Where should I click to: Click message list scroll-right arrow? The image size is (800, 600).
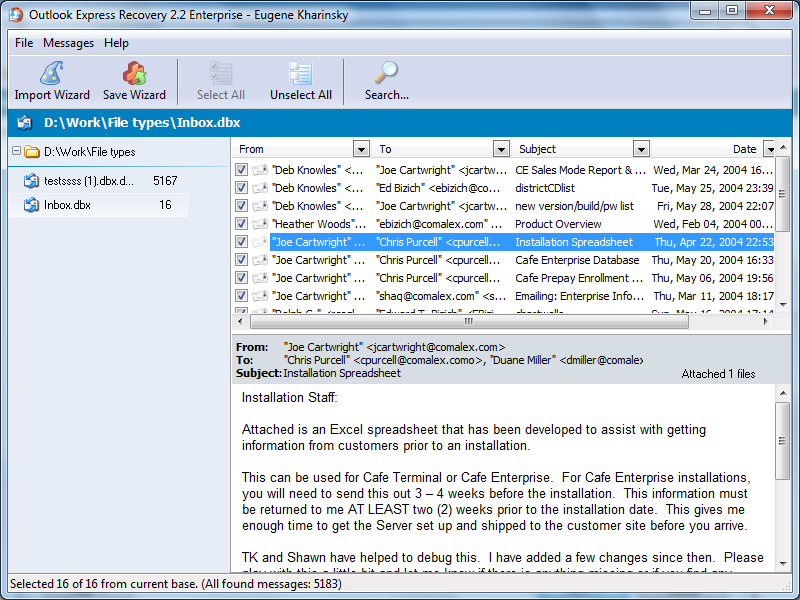765,321
